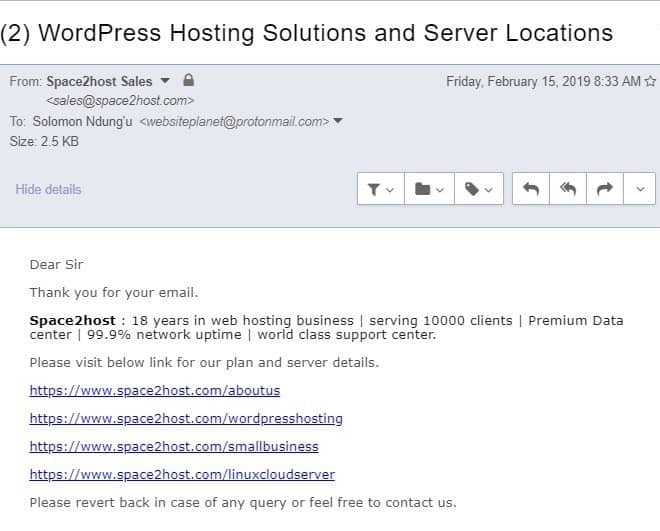Click the lock encryption icon

pos(189,80)
